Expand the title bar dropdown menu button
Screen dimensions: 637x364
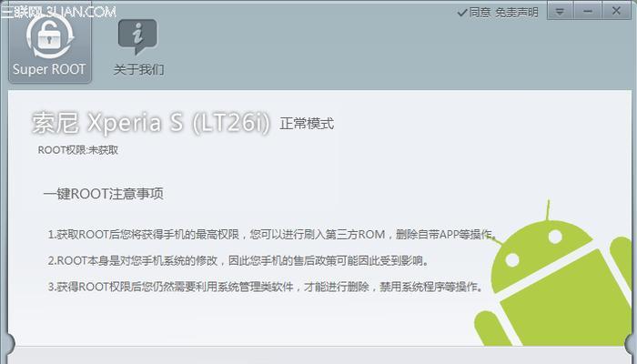click(x=560, y=11)
